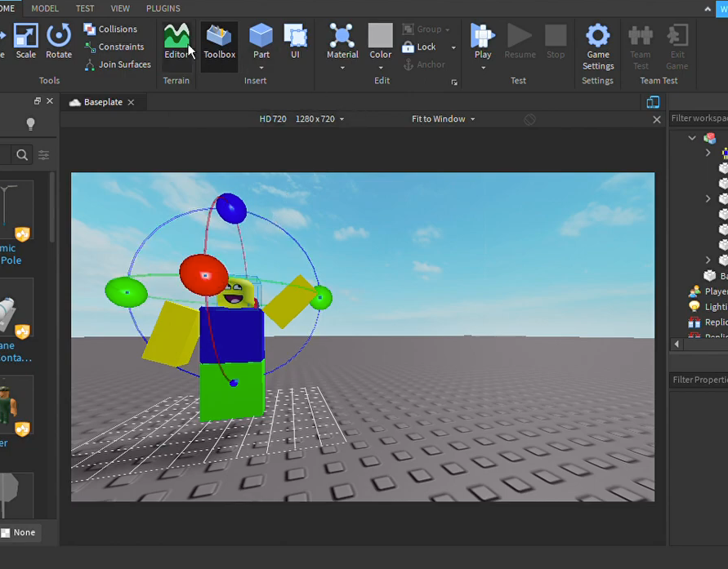Click the Filter workspace input field
Viewport: 728px width, 569px height.
coord(699,118)
